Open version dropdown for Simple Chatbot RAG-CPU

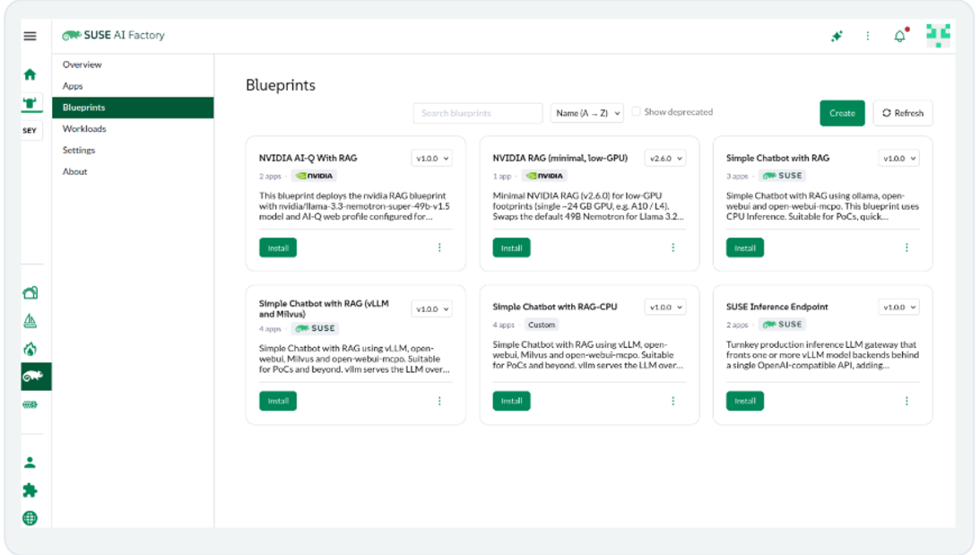(x=665, y=307)
